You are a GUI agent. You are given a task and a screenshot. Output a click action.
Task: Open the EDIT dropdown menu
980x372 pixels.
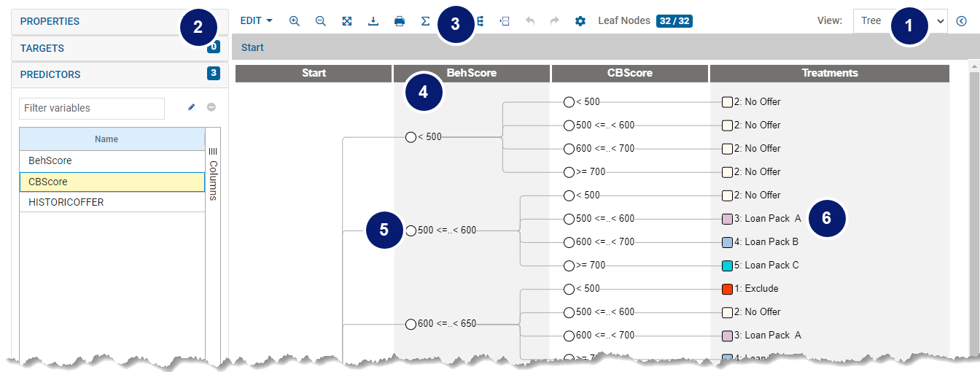[x=257, y=21]
